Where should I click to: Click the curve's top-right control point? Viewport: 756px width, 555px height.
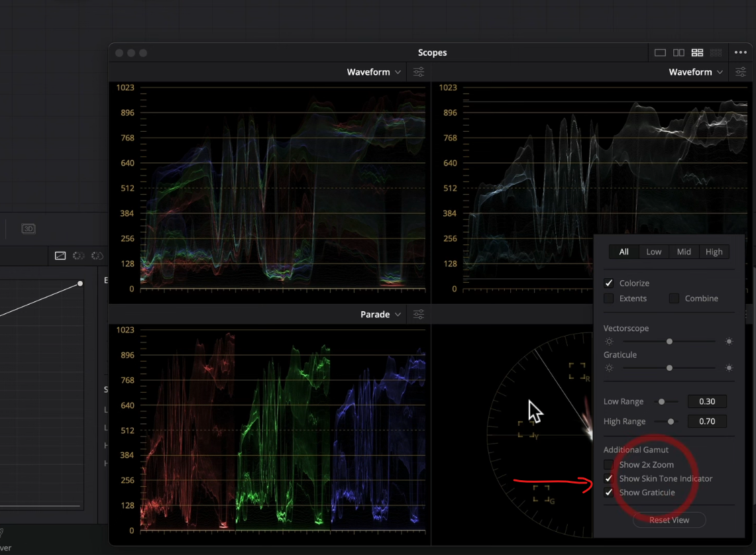click(x=80, y=283)
